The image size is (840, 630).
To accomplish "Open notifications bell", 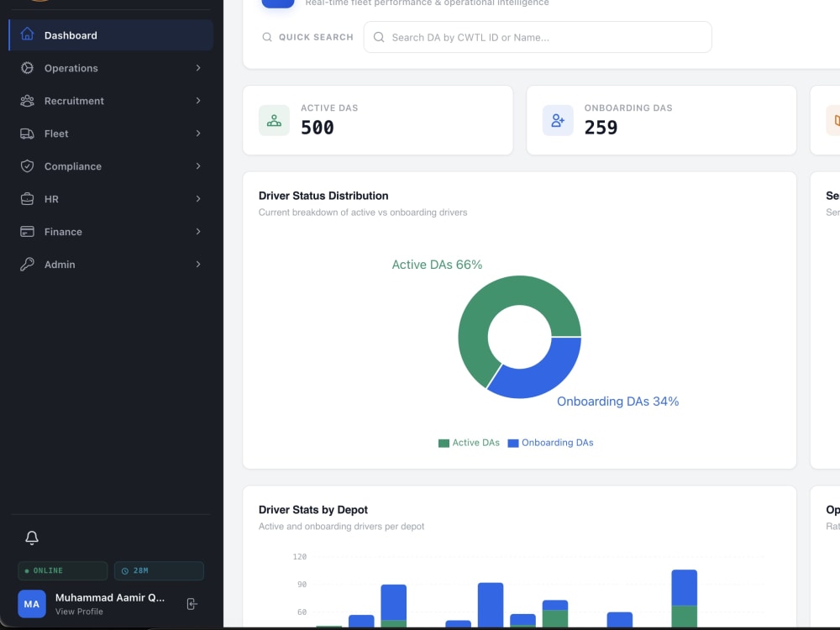I will pyautogui.click(x=32, y=538).
